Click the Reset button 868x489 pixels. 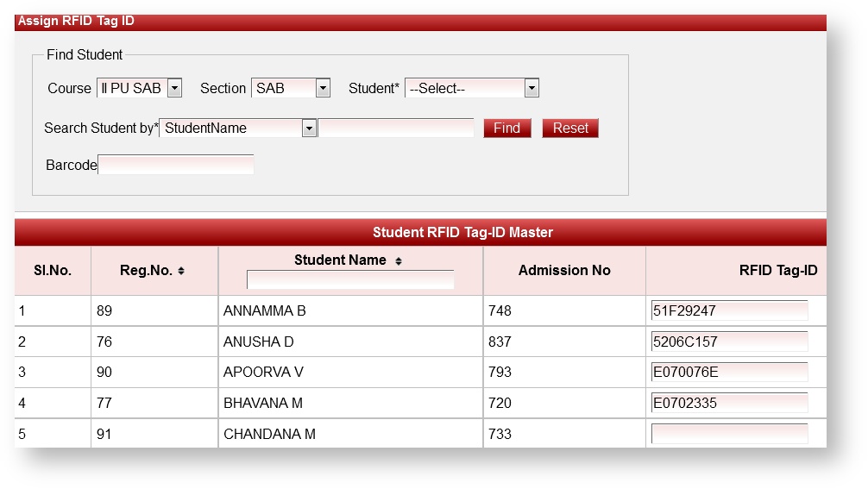(x=569, y=129)
